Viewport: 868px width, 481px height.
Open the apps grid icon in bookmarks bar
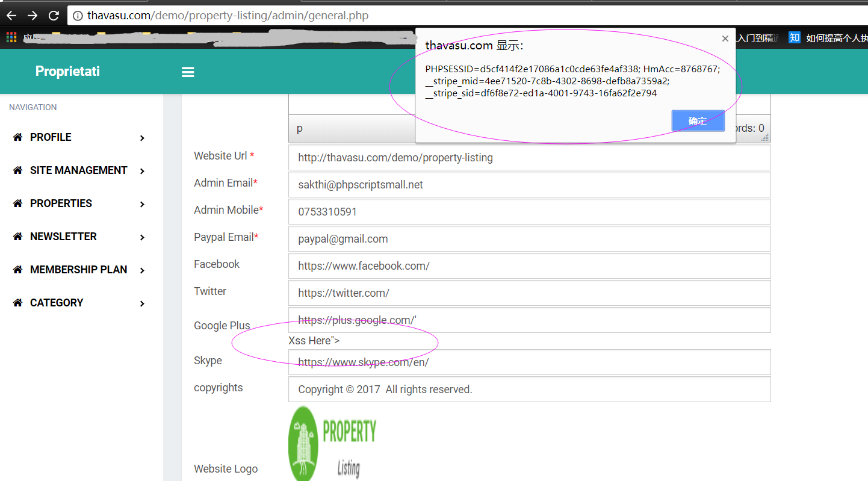(11, 38)
